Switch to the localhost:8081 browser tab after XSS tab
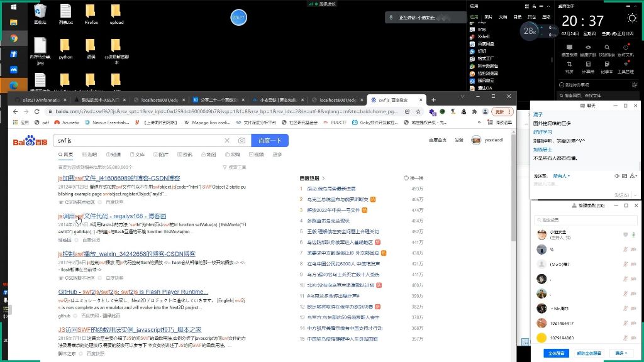This screenshot has height=362, width=644. (159, 100)
